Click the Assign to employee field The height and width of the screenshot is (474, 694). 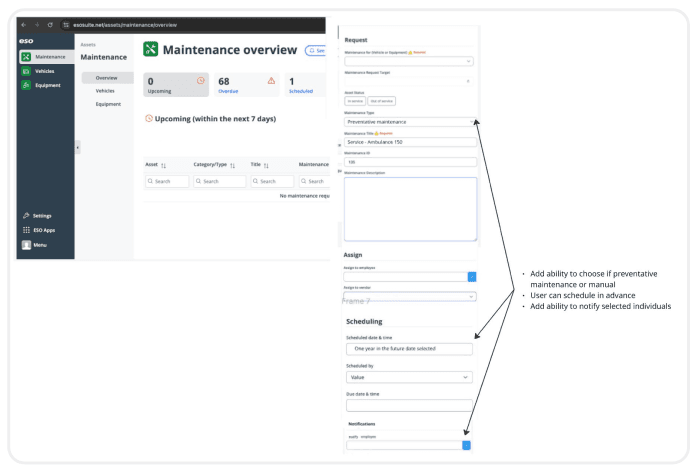click(x=405, y=277)
